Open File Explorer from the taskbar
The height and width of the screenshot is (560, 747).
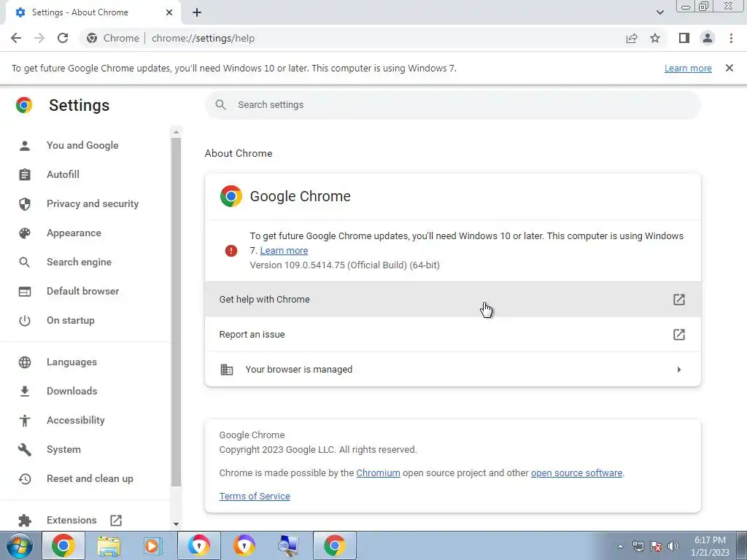[x=109, y=545]
